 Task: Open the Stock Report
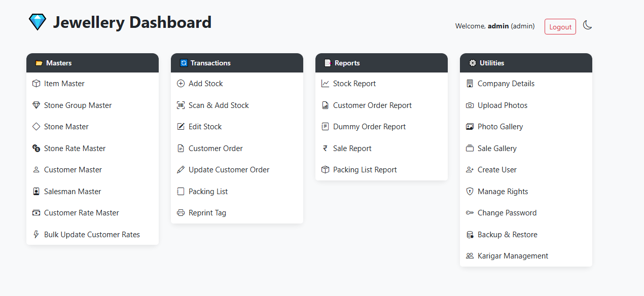pyautogui.click(x=354, y=83)
